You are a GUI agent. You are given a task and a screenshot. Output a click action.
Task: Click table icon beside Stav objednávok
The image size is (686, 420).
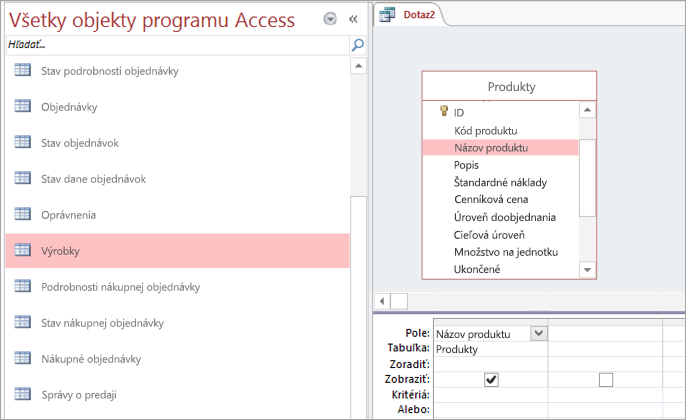22,142
